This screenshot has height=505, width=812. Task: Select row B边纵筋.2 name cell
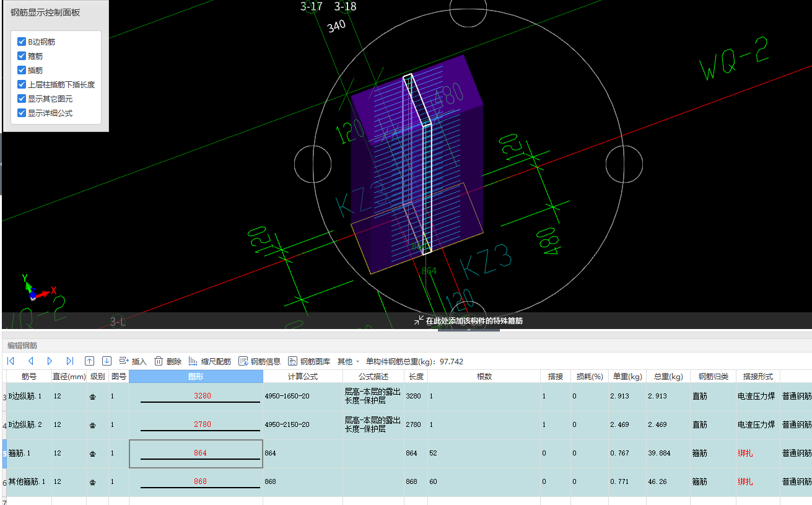point(28,424)
